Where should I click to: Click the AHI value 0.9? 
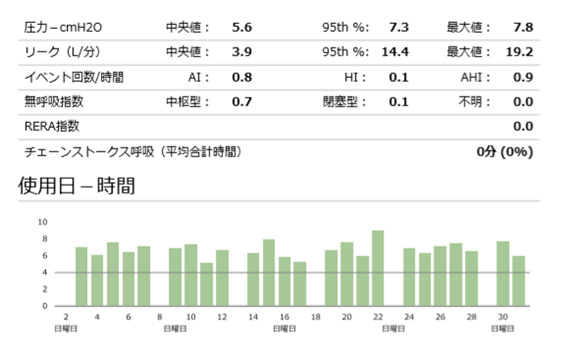[523, 77]
